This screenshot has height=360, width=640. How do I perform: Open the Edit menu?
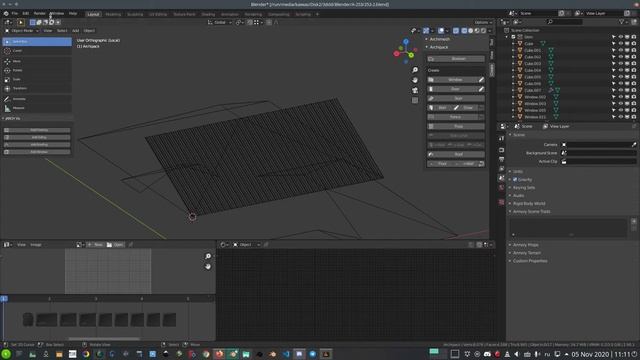click(25, 13)
